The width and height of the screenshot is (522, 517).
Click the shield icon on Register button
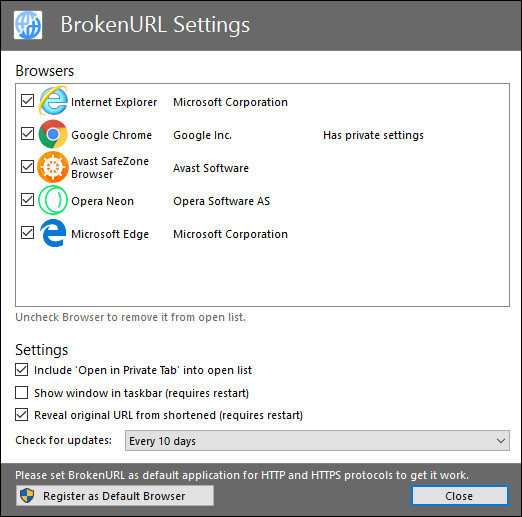tap(27, 496)
